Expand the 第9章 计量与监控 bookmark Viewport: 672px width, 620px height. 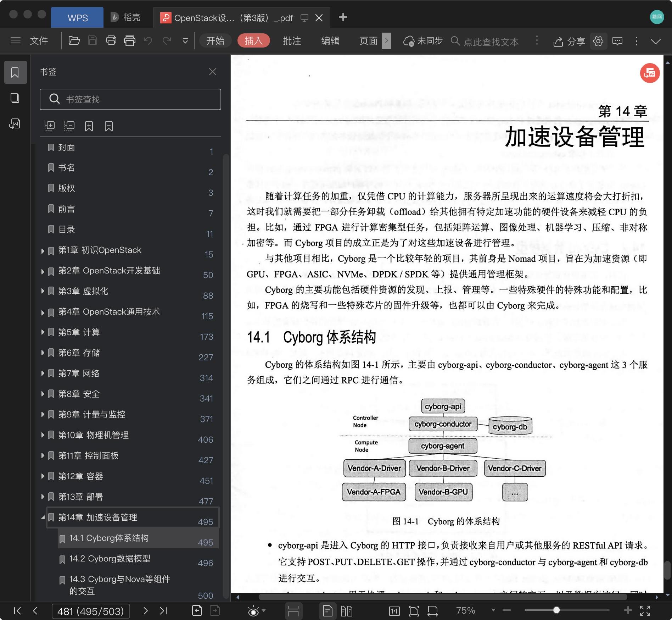(43, 415)
